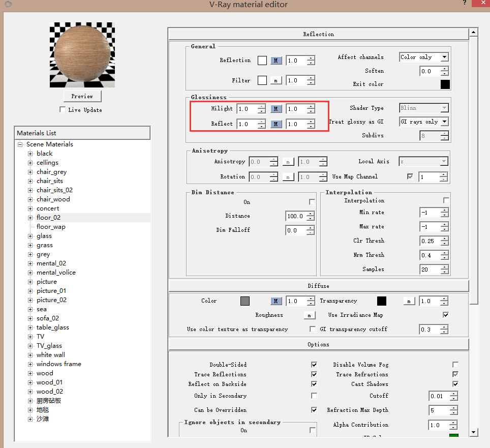
Task: Open the Hilight glossiness map M button
Action: coord(276,109)
